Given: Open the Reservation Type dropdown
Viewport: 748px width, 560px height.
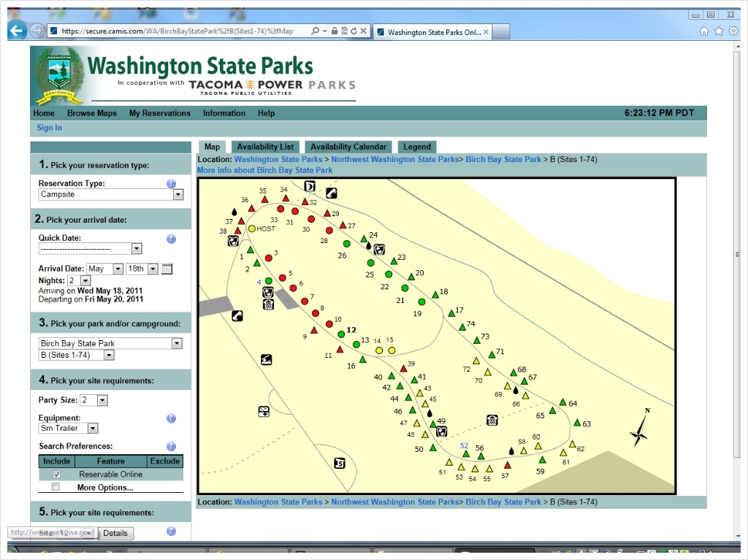Looking at the screenshot, I should (x=178, y=195).
